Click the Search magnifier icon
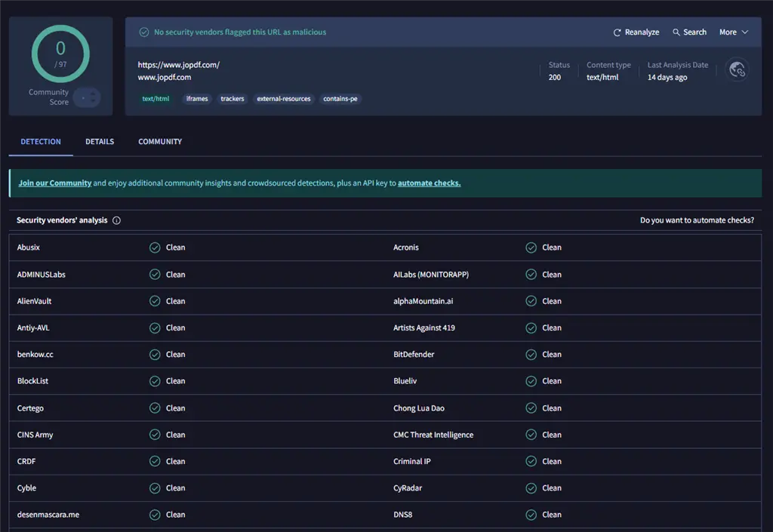The width and height of the screenshot is (773, 532). click(x=676, y=32)
